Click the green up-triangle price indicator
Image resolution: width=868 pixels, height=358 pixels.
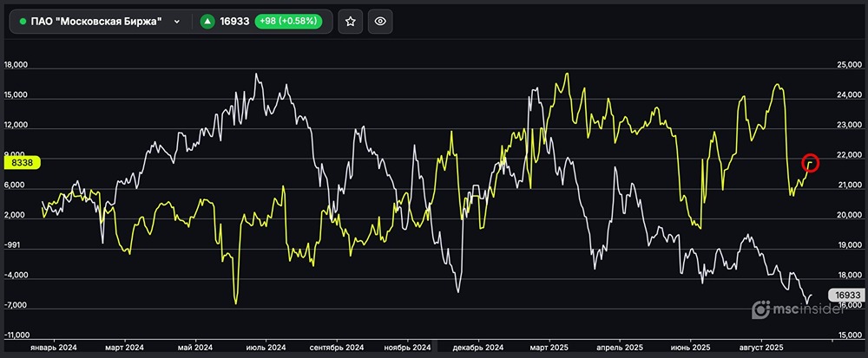point(207,22)
